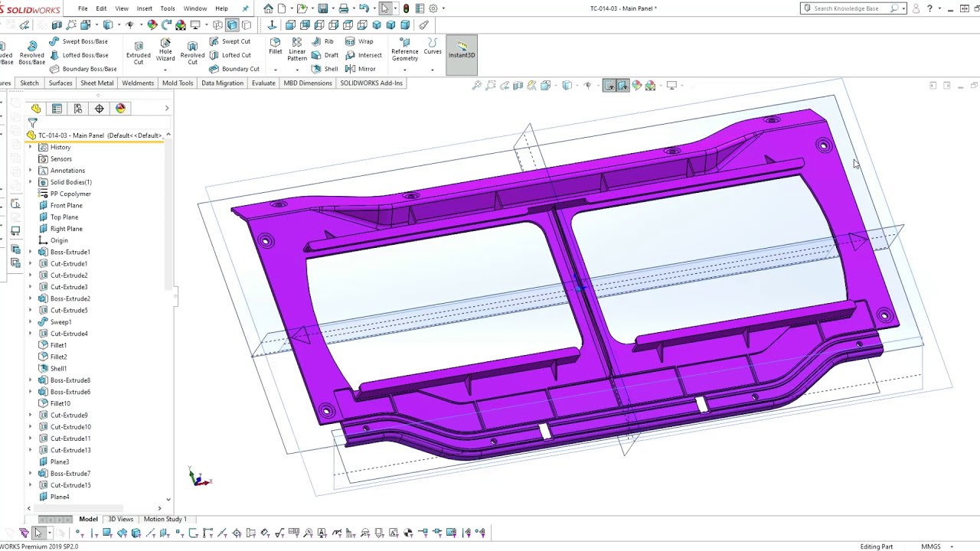Open the DimXpertManager crosshair tab icon
The height and width of the screenshot is (551, 980).
100,109
